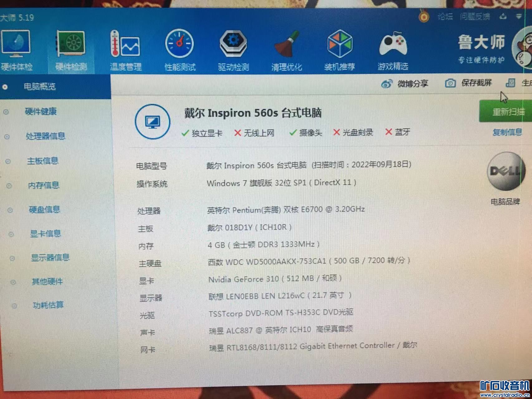The image size is (532, 399).
Task: Click the Dell brand logo
Action: tap(505, 171)
